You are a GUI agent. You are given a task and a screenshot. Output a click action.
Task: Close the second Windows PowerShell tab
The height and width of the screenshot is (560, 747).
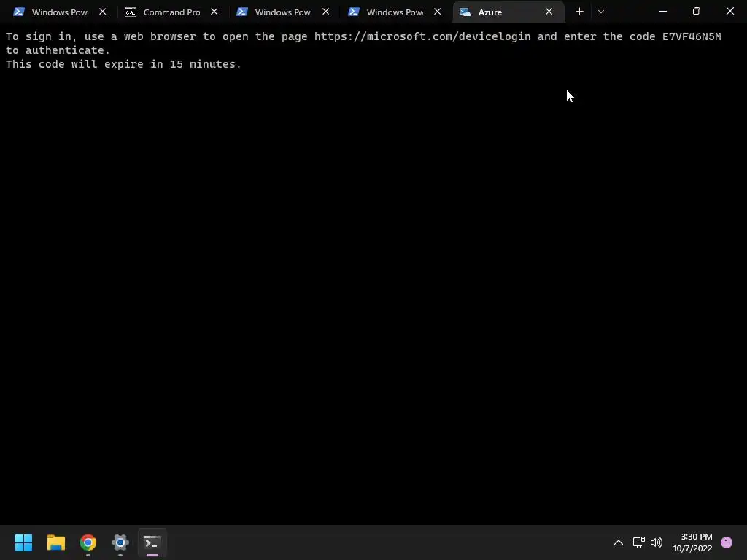(326, 12)
